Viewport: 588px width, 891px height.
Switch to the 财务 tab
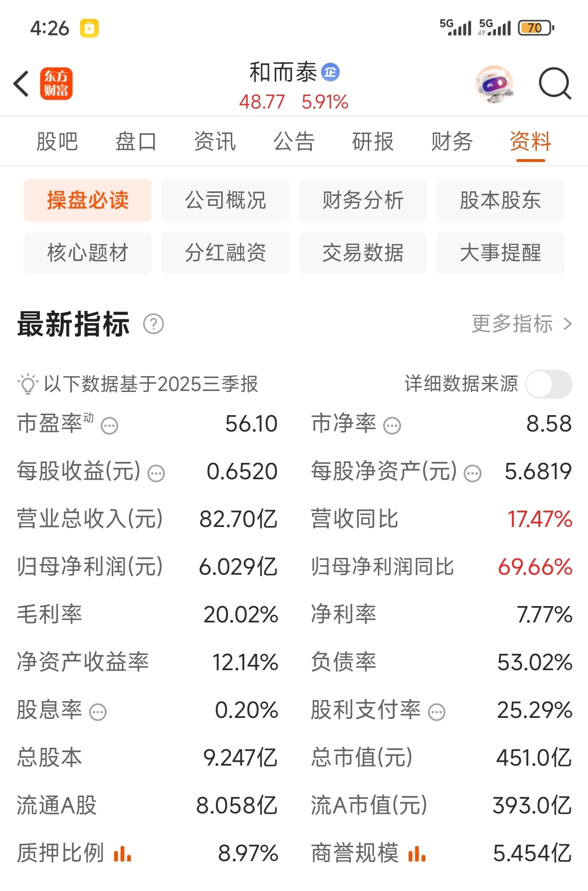point(452,142)
